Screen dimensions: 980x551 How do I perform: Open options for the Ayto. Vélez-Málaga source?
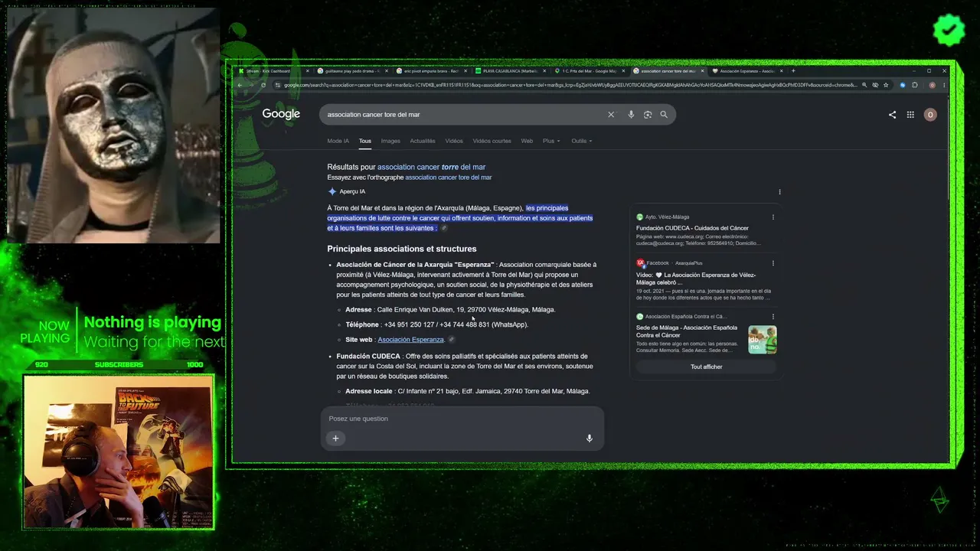(x=773, y=217)
